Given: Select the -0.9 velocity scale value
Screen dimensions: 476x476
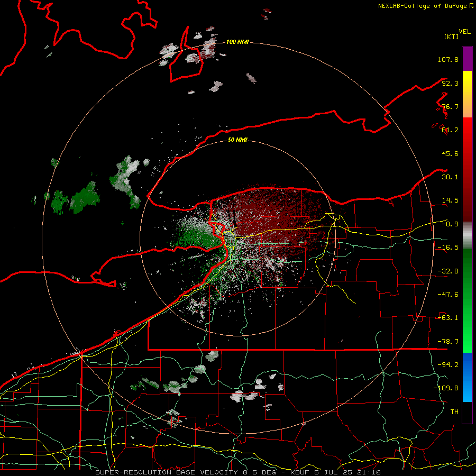Looking at the screenshot, I should coord(450,224).
